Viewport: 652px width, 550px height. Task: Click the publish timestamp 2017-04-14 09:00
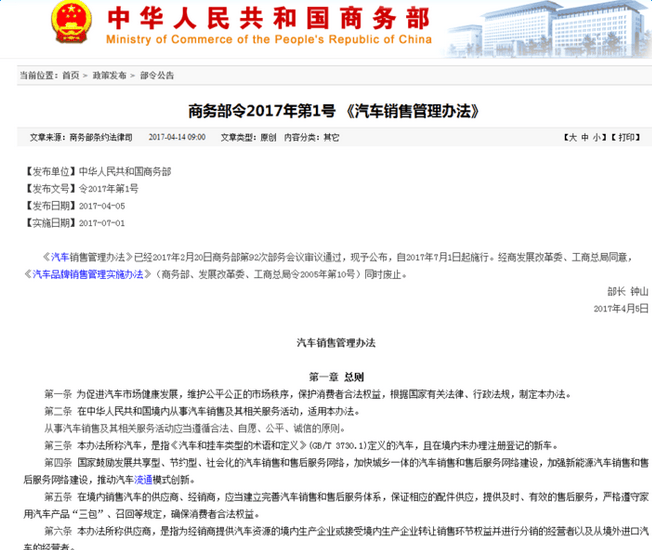tap(177, 137)
